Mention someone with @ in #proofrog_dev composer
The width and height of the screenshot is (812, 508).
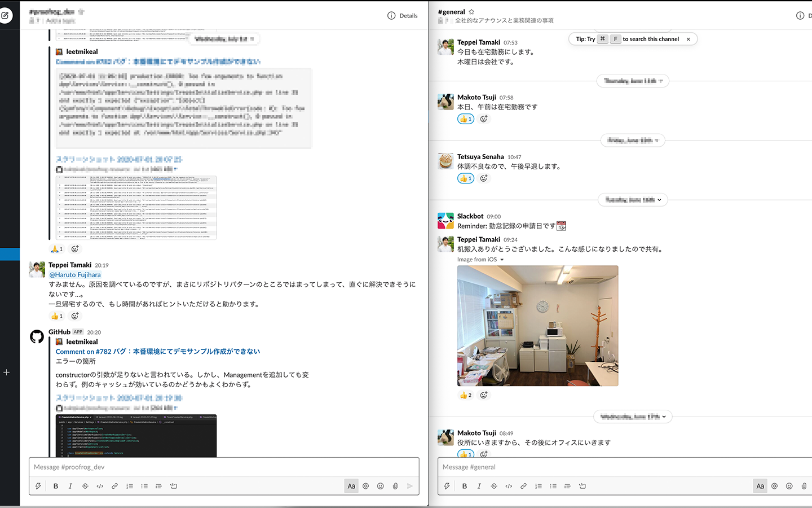pyautogui.click(x=365, y=486)
